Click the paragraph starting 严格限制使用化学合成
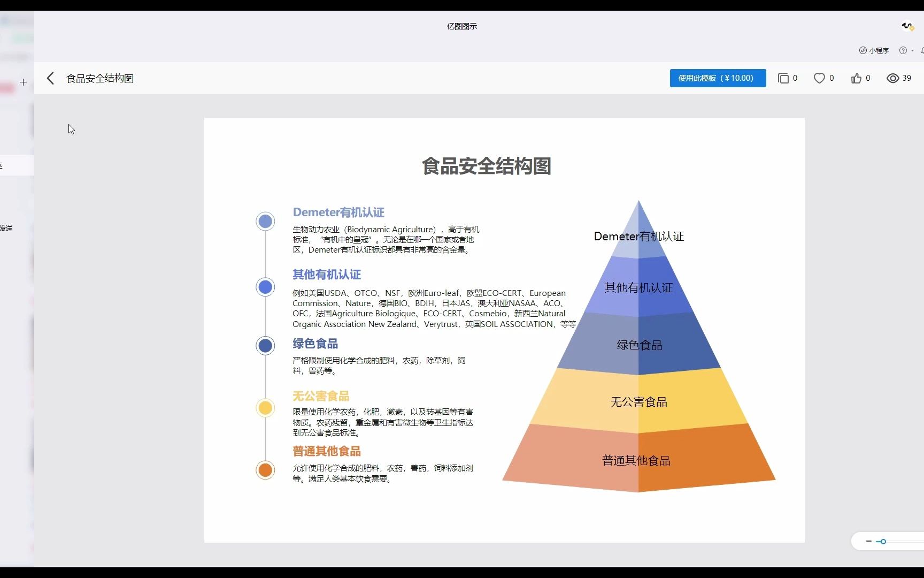Image resolution: width=924 pixels, height=578 pixels. point(379,366)
